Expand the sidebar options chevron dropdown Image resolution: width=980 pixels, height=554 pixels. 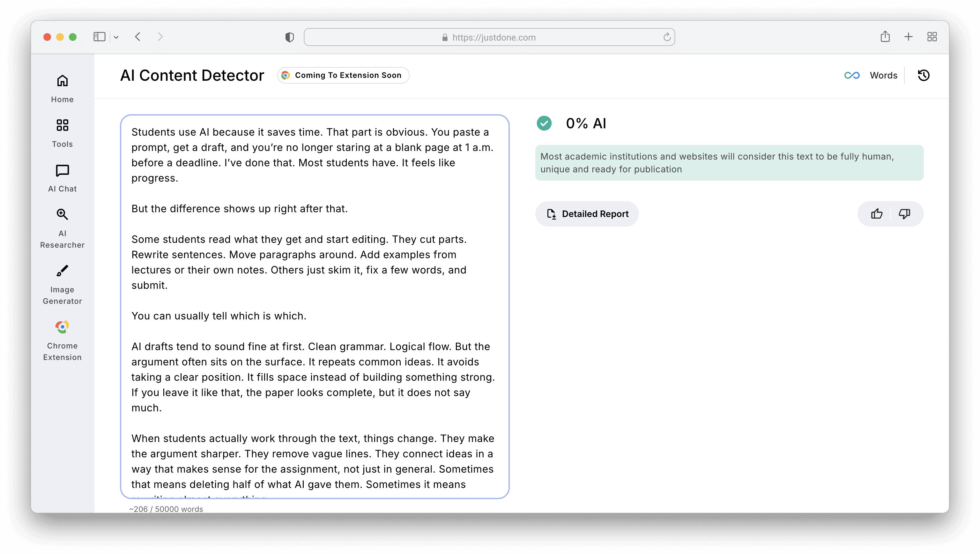[116, 37]
